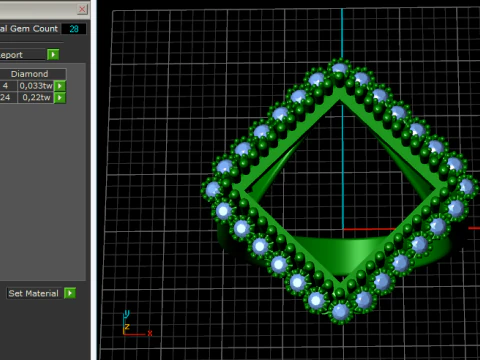Select the top corner gem of the ring
The width and height of the screenshot is (480, 360).
click(x=340, y=69)
